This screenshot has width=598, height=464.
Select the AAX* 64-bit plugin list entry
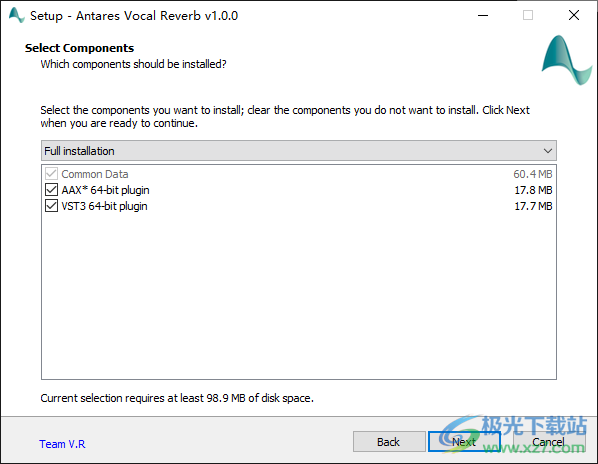[105, 190]
